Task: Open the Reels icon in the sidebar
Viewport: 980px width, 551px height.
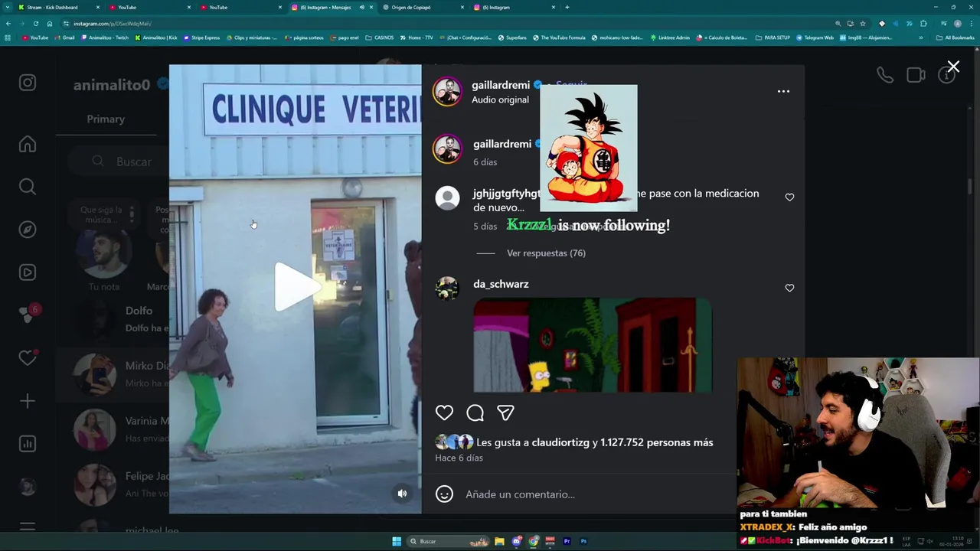Action: click(x=28, y=272)
